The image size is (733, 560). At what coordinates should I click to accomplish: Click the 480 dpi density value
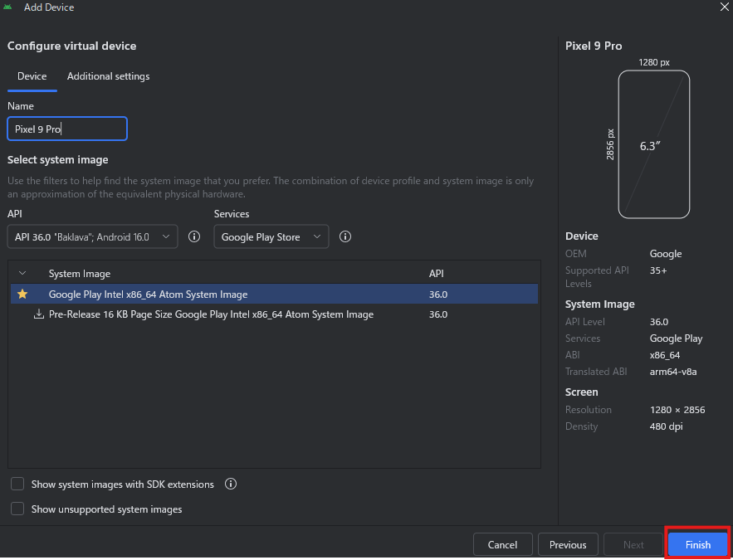click(x=666, y=426)
